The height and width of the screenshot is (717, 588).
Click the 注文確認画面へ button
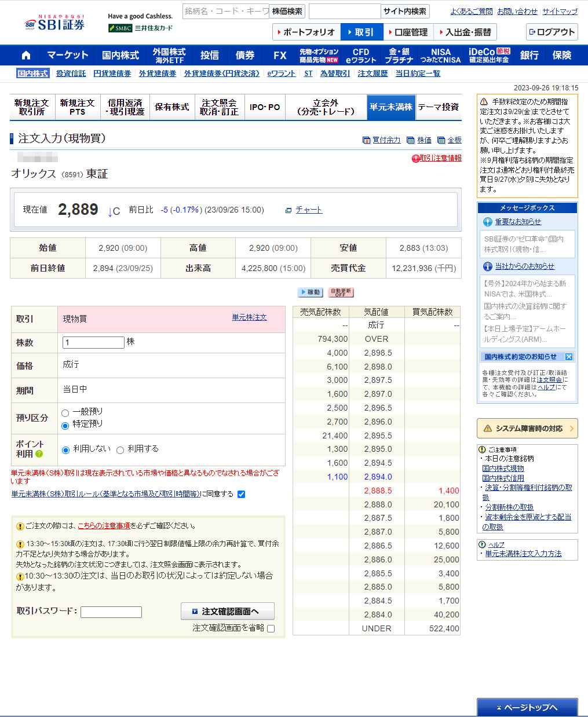228,612
